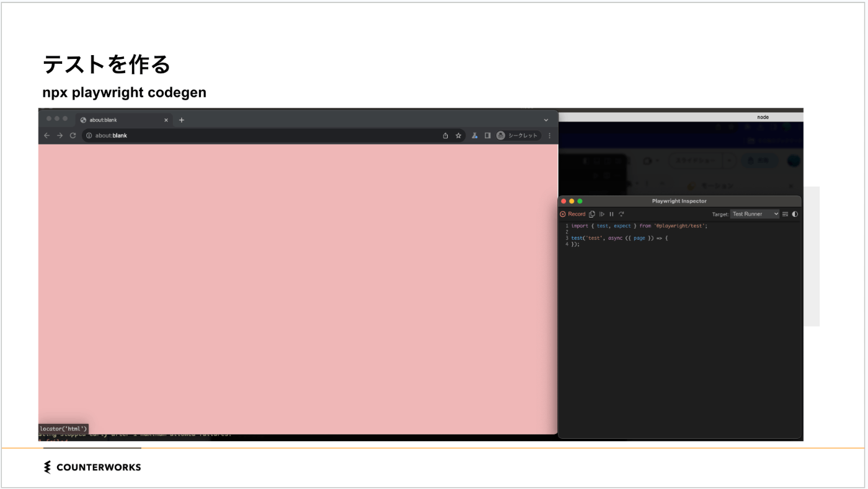Toggle Chrome's side panel icon
Screen dimensions: 868x489
487,135
